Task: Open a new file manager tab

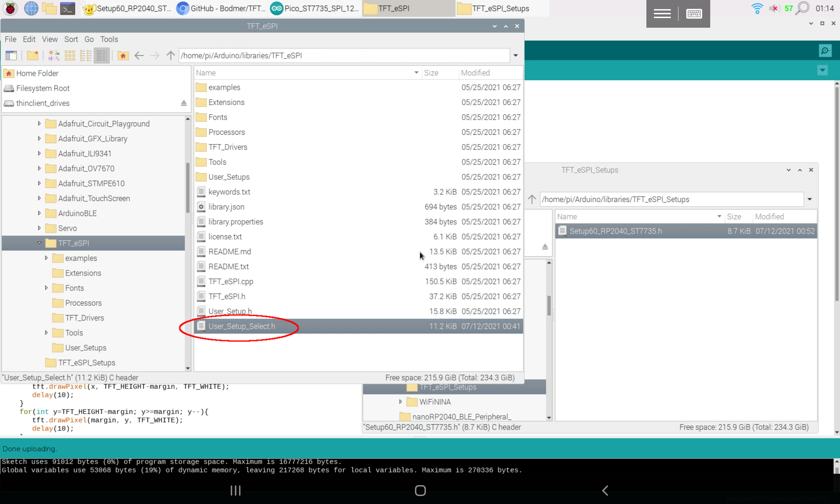Action: 11,55
